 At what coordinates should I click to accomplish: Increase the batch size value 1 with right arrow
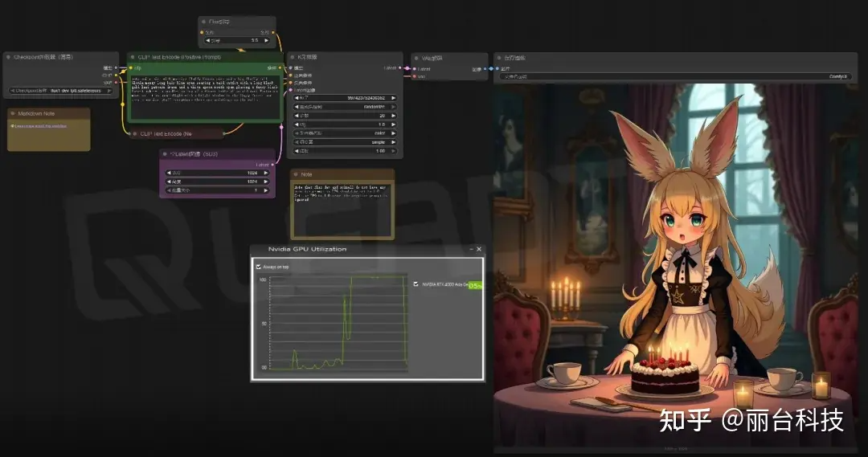[x=266, y=190]
